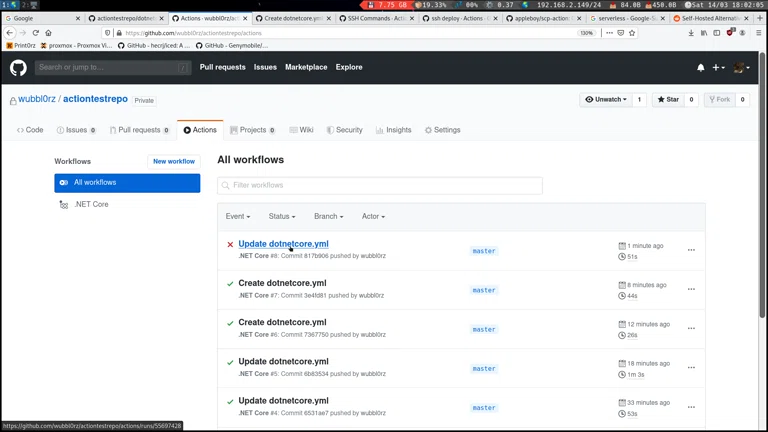Open the Firefox downloads panel
768x432 pixels.
(691, 33)
